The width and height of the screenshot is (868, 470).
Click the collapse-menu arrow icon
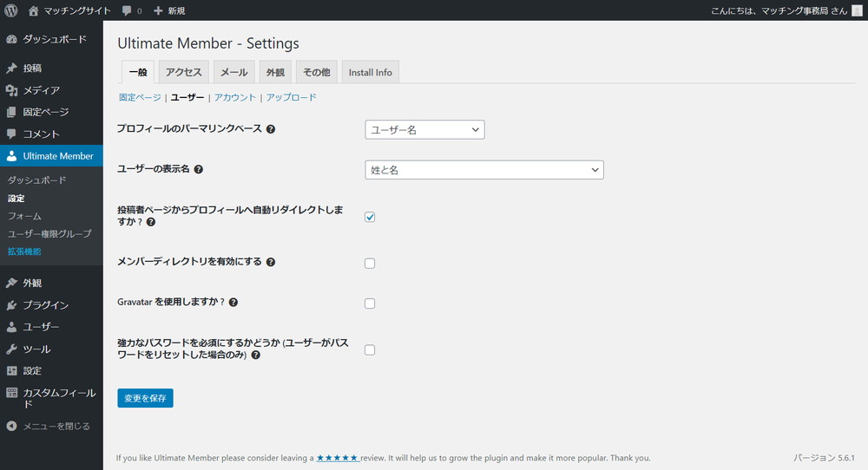click(11, 427)
